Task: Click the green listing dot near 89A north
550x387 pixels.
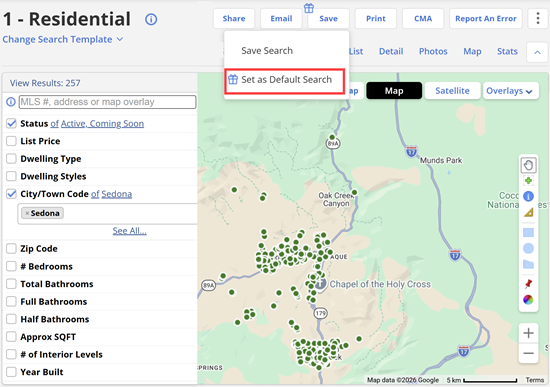Action: pos(332,137)
